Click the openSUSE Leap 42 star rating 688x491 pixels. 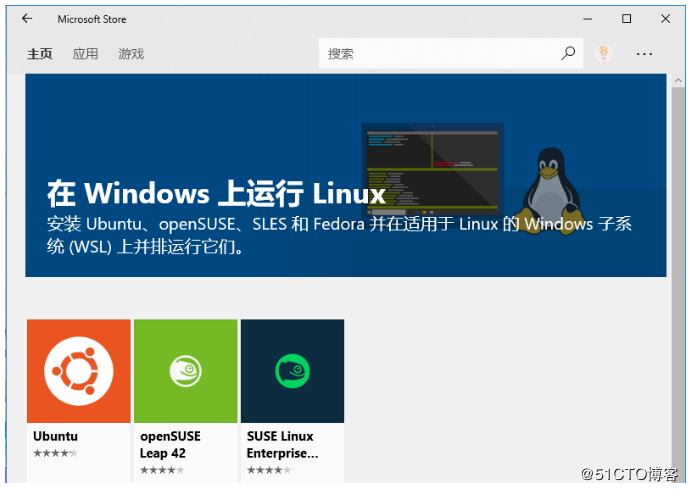162,470
